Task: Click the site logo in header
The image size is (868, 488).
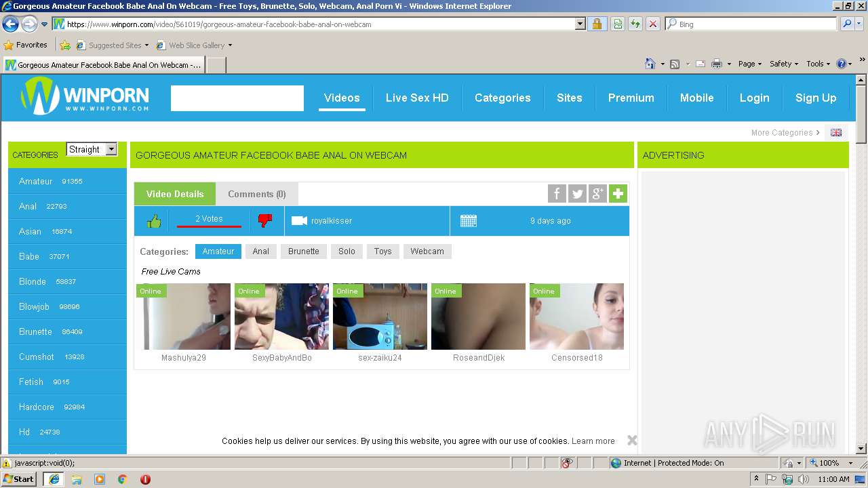Action: tap(85, 96)
